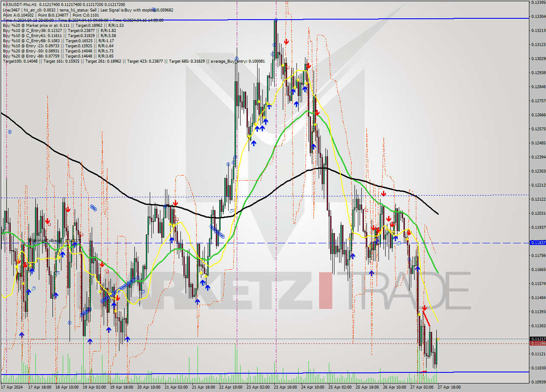The height and width of the screenshot is (392, 546).
Task: Click price axis label 0.13213
Action: pos(538,30)
